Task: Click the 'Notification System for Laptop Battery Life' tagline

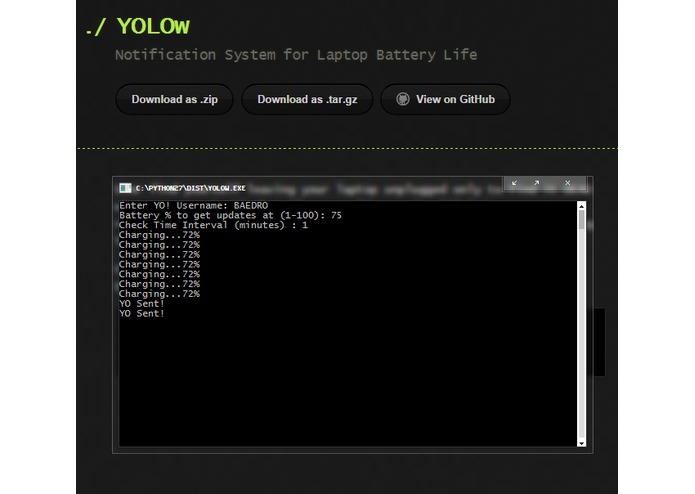Action: coord(296,55)
